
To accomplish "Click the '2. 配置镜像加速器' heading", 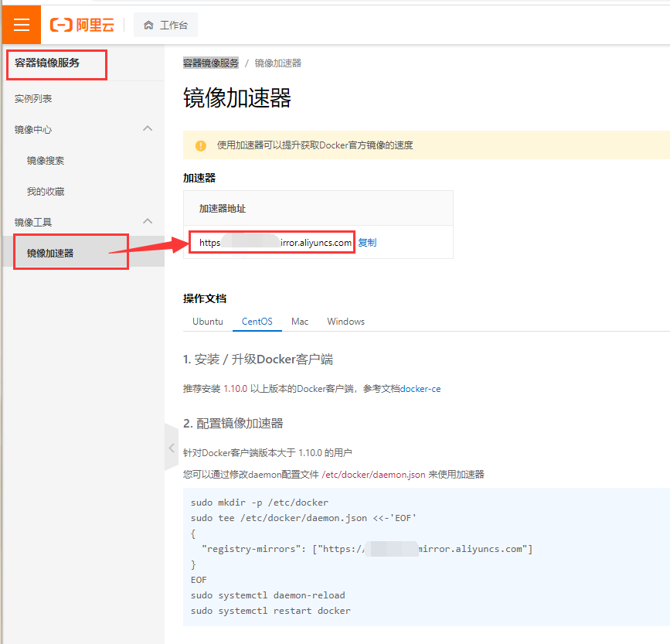I will (233, 424).
